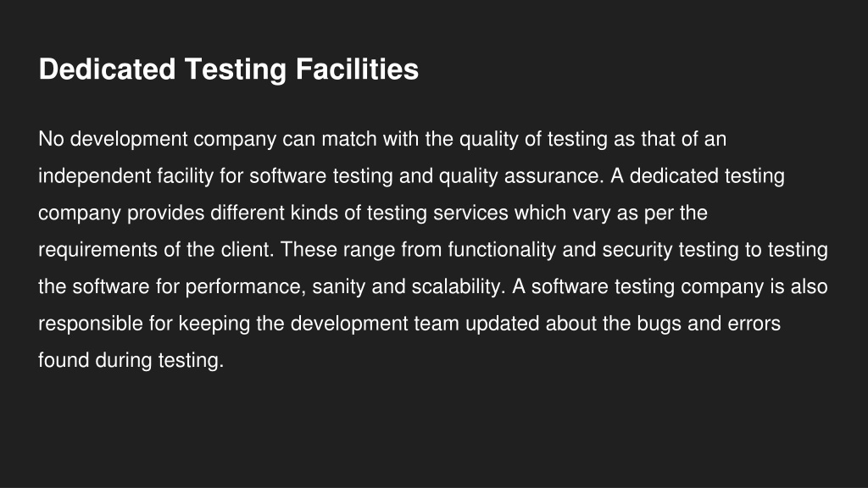Click the word 'functionality' in the paragraph
The width and height of the screenshot is (868, 488).
coord(502,250)
